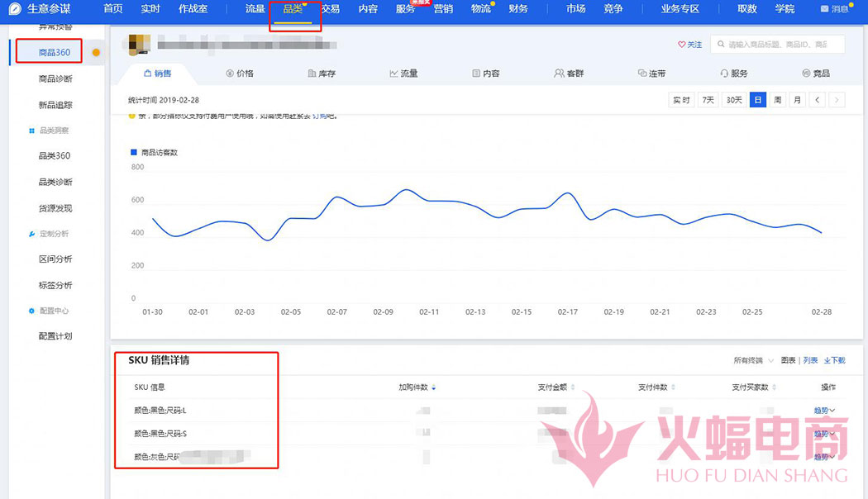Click the 关注 follow button
This screenshot has height=499, width=868.
pos(689,44)
